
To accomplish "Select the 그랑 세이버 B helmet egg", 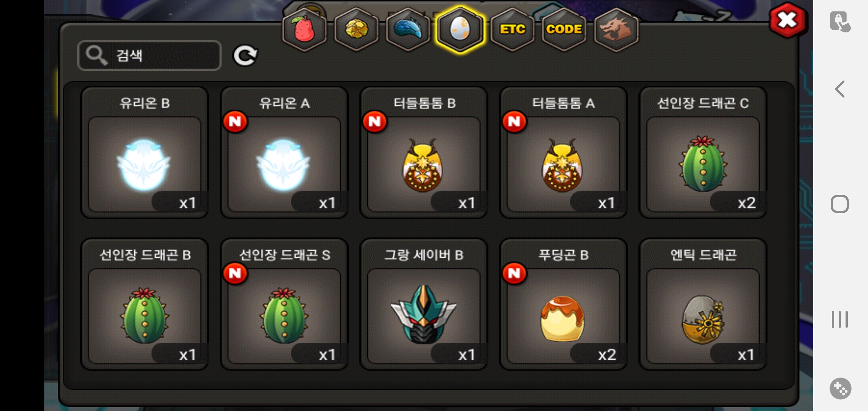I will pyautogui.click(x=424, y=304).
